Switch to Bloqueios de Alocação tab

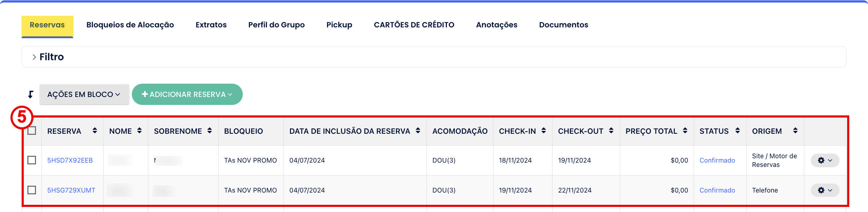(x=130, y=25)
